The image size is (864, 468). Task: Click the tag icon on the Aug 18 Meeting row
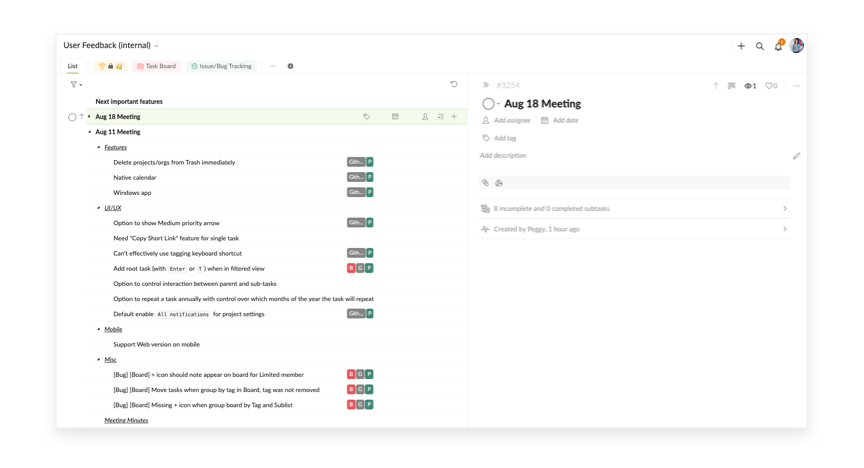(366, 117)
